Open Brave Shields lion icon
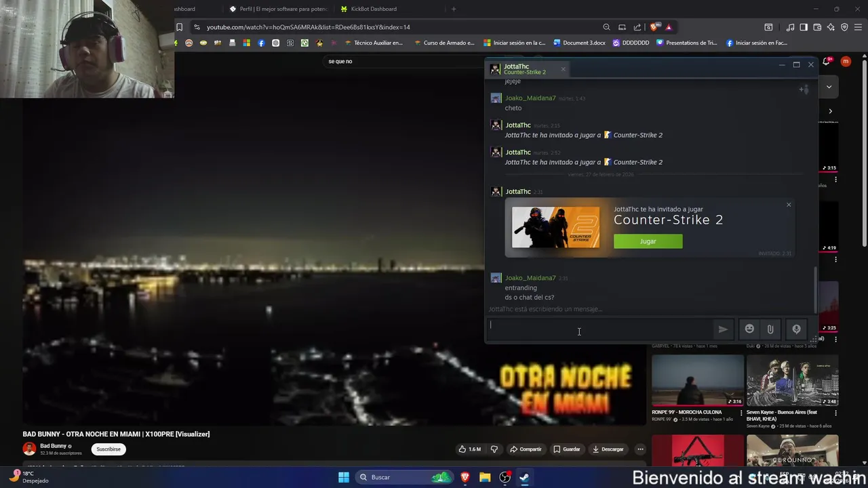 point(654,27)
